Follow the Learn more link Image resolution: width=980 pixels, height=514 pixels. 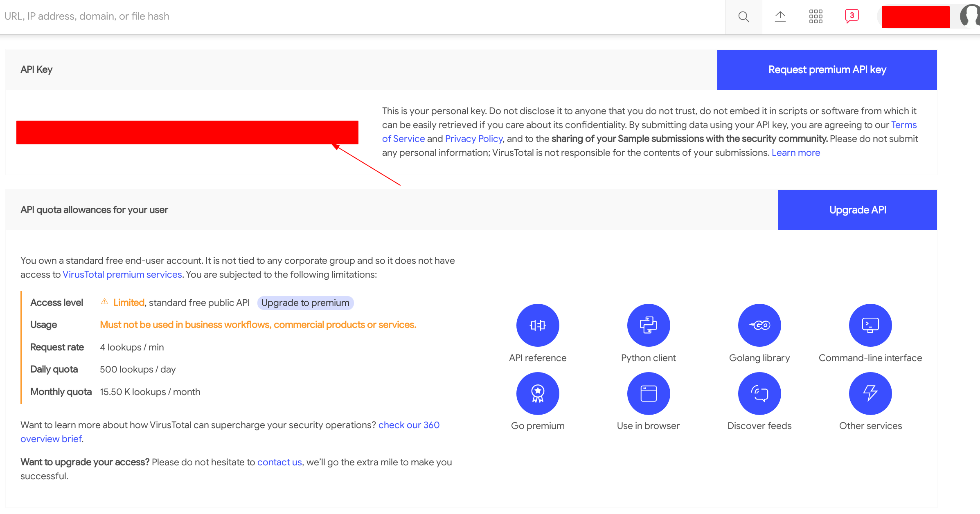coord(796,153)
